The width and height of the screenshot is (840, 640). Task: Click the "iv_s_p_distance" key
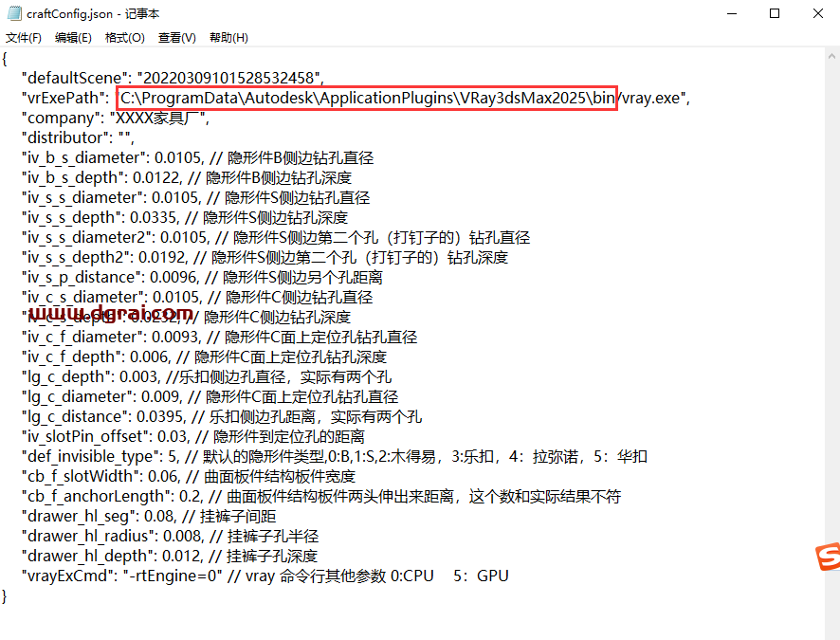83,278
